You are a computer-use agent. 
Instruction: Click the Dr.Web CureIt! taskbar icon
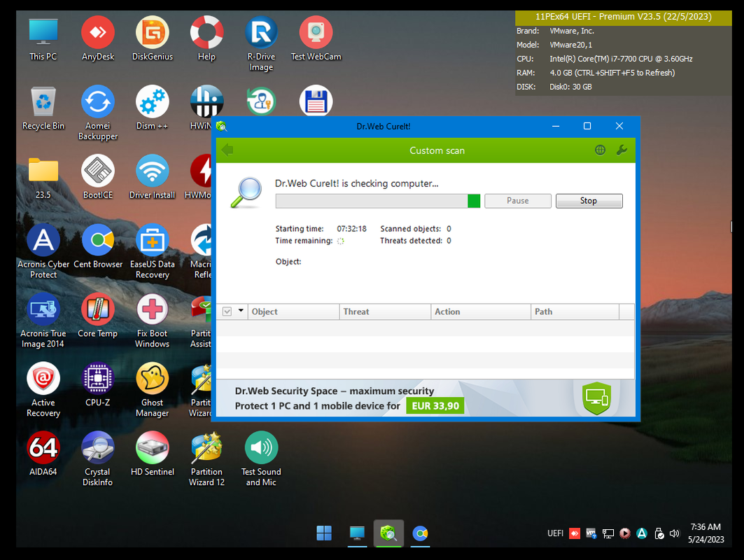pyautogui.click(x=388, y=533)
